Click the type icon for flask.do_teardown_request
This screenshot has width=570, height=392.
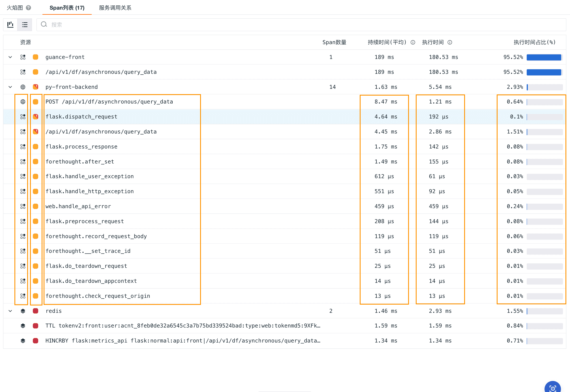point(23,266)
